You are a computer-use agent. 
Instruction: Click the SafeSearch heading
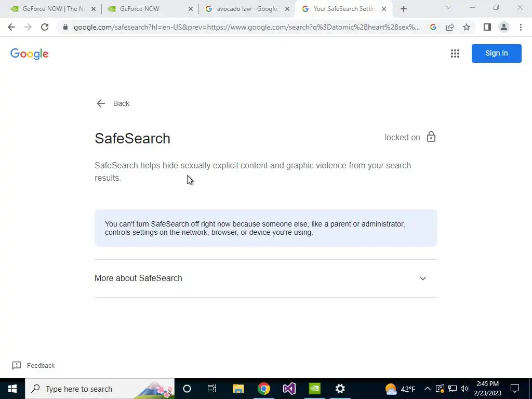pyautogui.click(x=132, y=138)
